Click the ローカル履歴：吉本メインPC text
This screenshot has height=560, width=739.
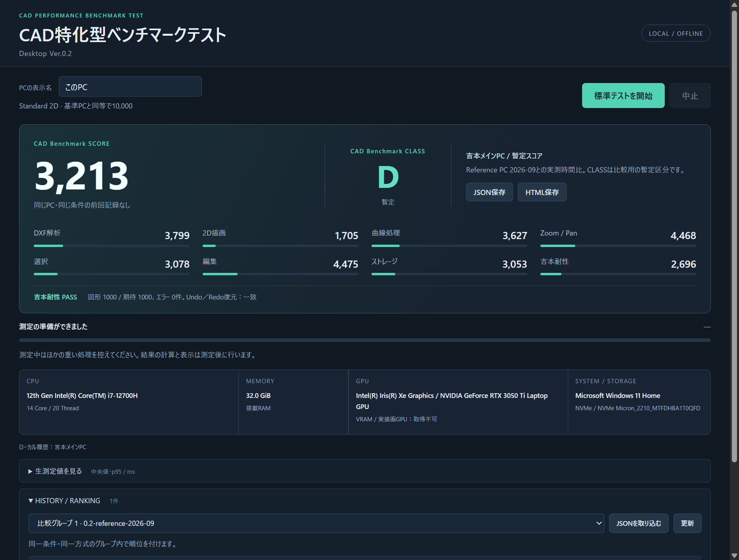tap(53, 447)
